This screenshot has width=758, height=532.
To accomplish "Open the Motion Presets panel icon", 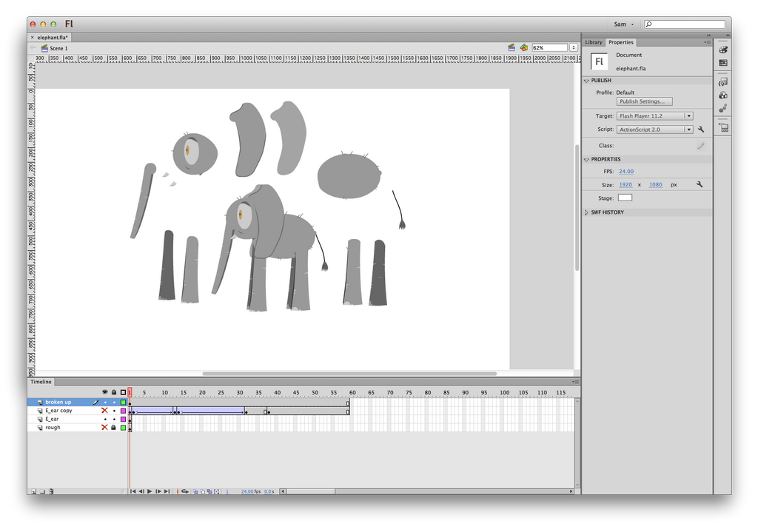I will click(x=723, y=108).
